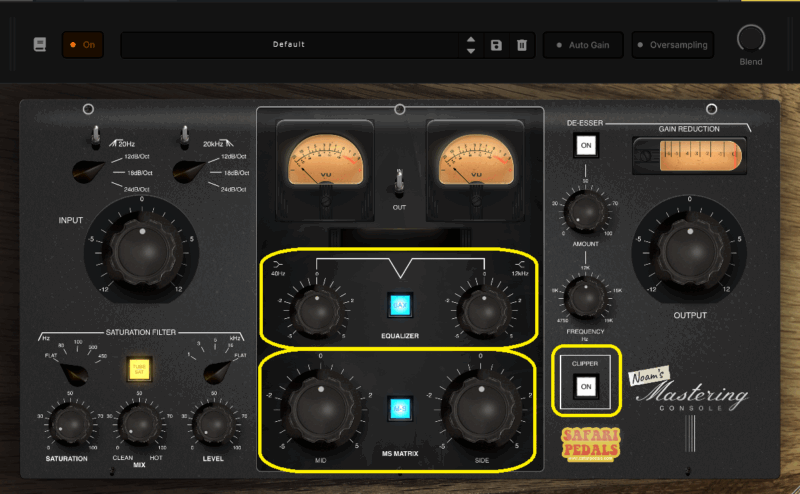This screenshot has height=494, width=800.
Task: Click the preset up/down stepper arrows
Action: (471, 45)
